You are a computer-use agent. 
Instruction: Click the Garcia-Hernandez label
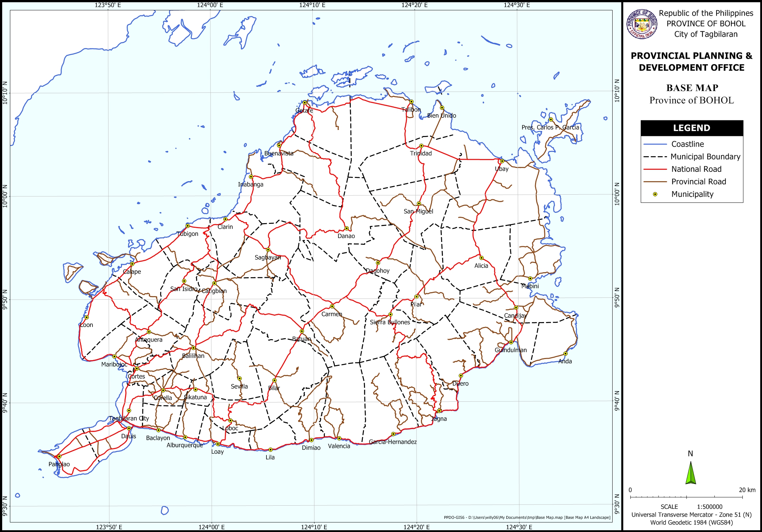[393, 442]
